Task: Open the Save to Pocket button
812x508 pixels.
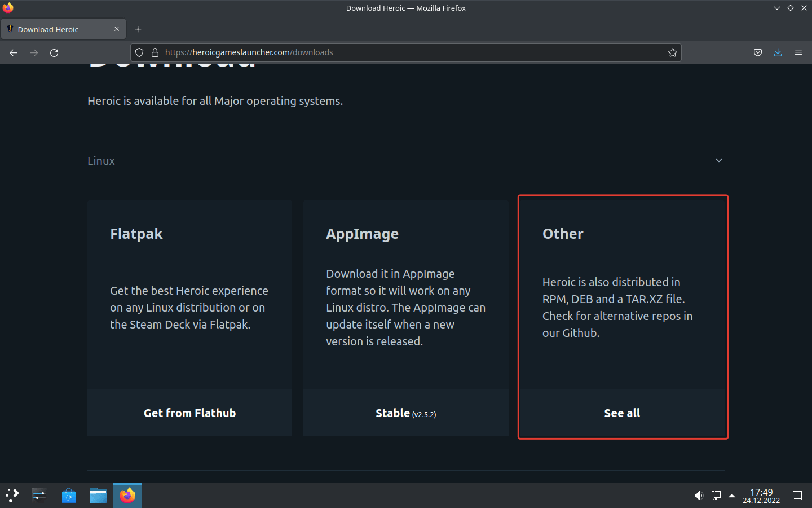Action: pos(758,52)
